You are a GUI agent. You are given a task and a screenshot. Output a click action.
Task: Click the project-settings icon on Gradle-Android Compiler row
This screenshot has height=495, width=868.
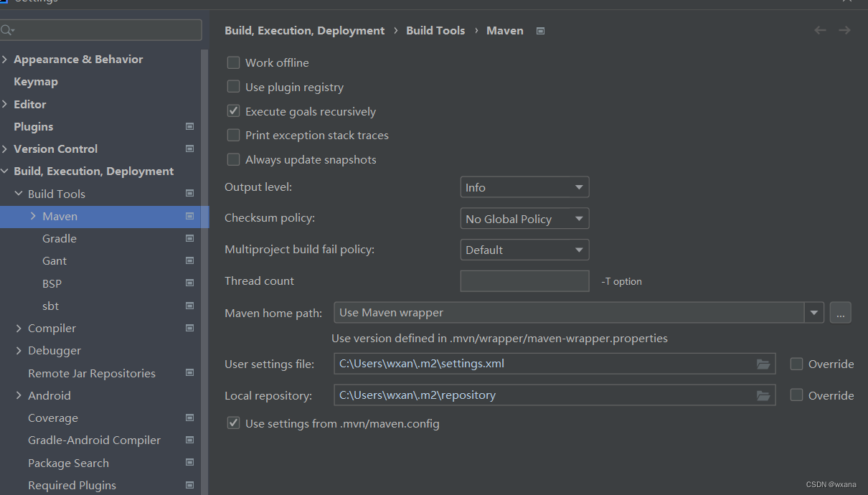tap(189, 440)
